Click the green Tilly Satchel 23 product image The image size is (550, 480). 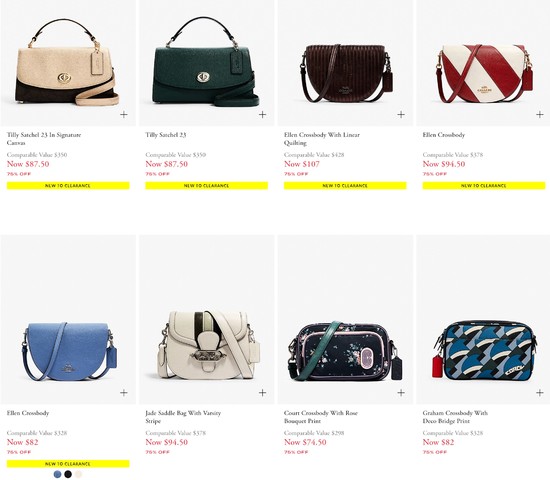(x=207, y=61)
